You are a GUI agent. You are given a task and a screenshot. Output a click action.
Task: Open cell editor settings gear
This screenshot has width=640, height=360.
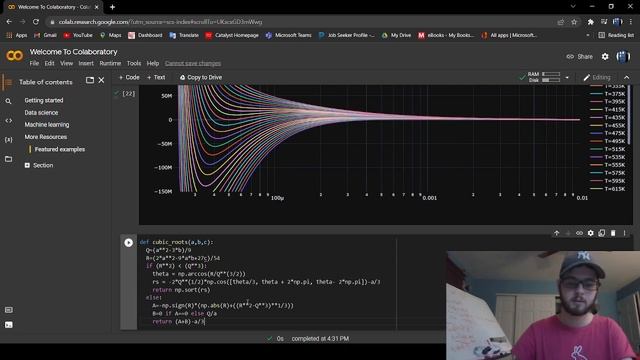pos(591,233)
